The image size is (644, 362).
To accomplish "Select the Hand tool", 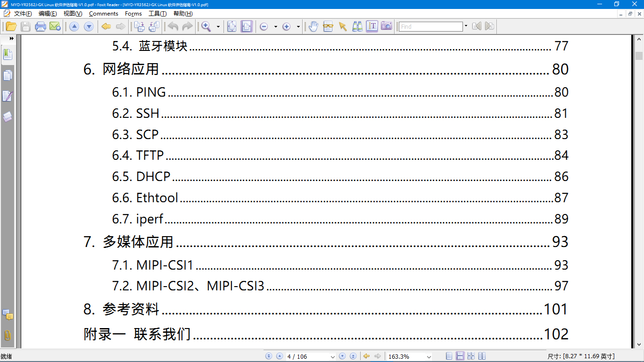I will click(x=314, y=26).
